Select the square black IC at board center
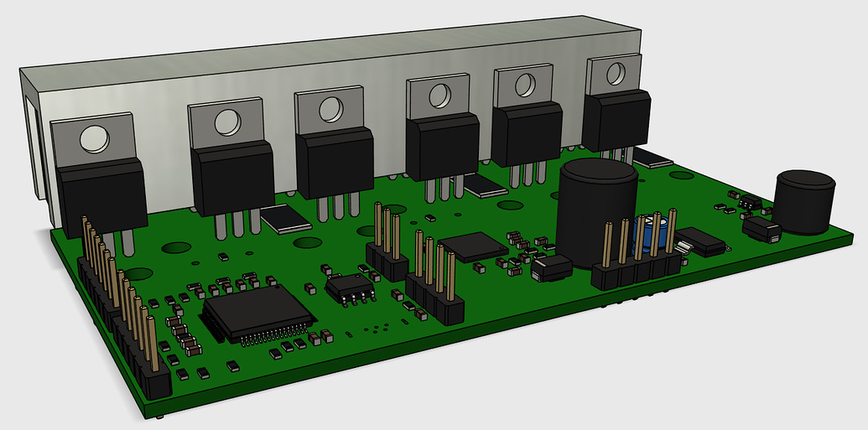 coord(474,246)
